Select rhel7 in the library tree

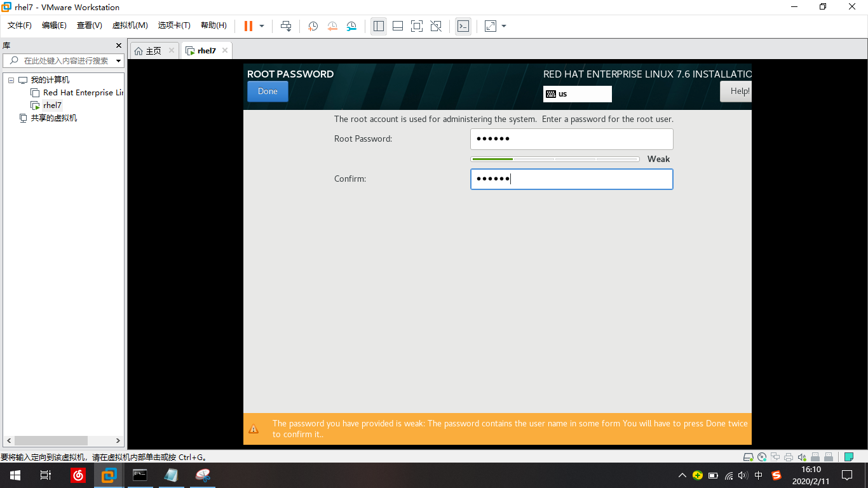[x=52, y=105]
